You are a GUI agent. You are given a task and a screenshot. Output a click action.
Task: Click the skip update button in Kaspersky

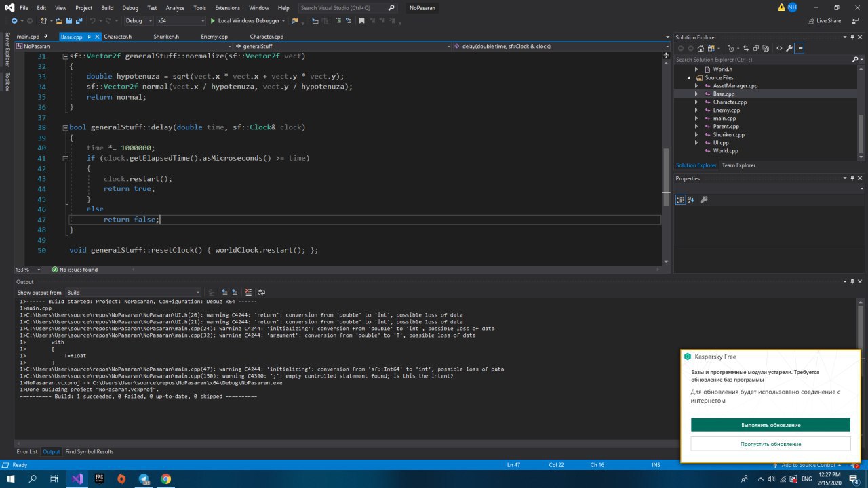(x=770, y=444)
